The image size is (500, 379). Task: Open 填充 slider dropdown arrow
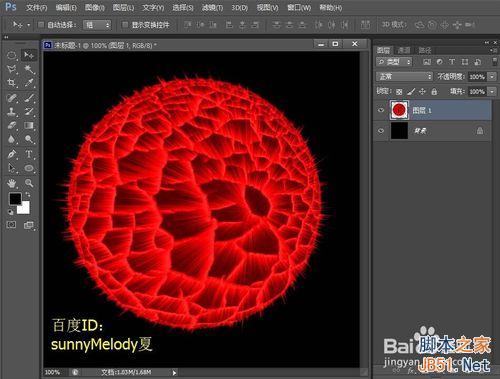coord(492,91)
